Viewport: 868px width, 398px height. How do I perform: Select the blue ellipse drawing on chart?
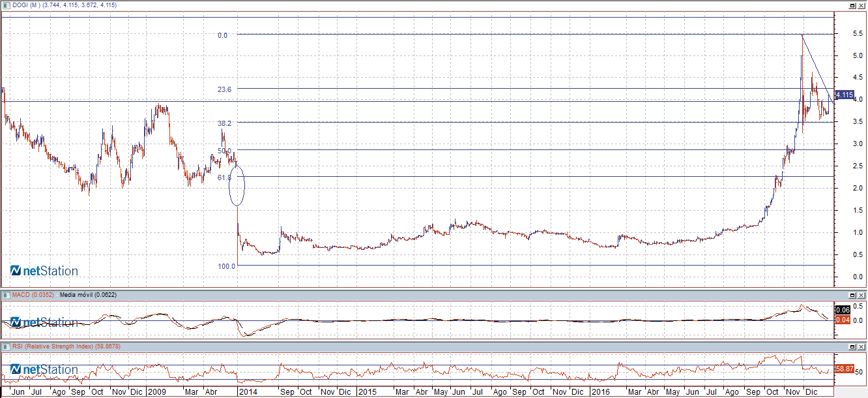pos(237,185)
